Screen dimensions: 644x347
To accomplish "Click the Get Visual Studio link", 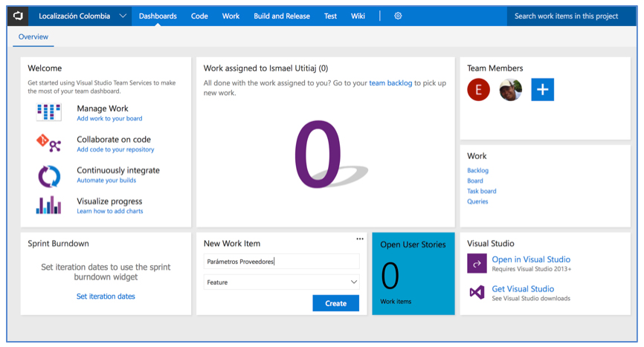I will (x=523, y=289).
